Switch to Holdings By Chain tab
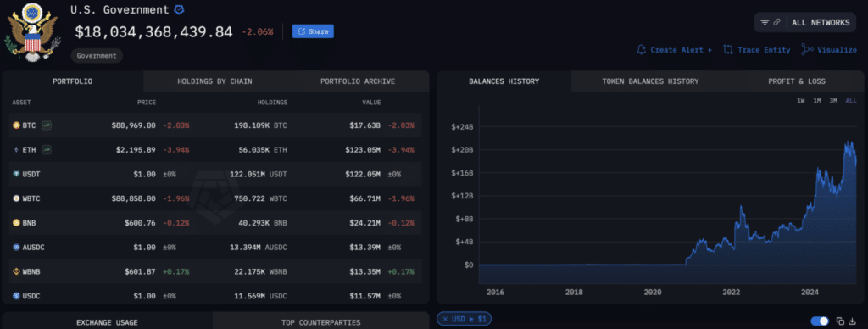The height and width of the screenshot is (329, 868). [x=214, y=81]
